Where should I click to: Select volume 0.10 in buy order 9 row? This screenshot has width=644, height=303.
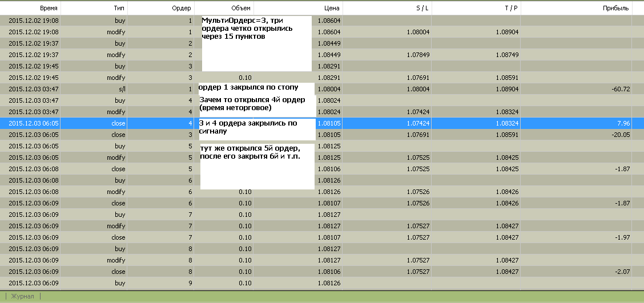[245, 283]
